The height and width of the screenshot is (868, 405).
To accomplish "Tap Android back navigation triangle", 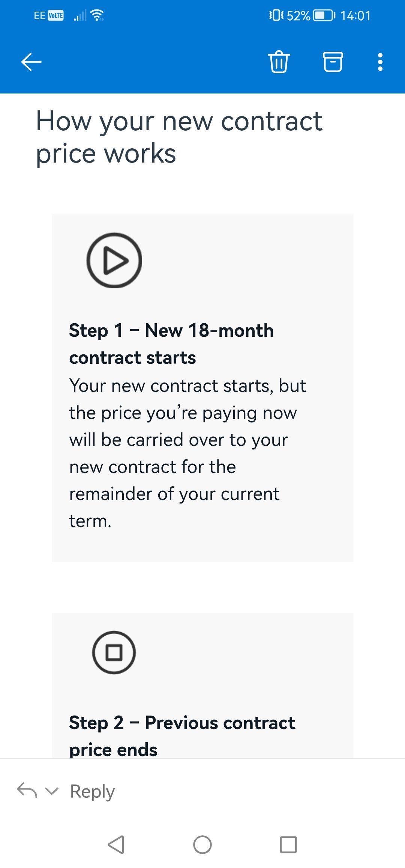I will pyautogui.click(x=116, y=845).
